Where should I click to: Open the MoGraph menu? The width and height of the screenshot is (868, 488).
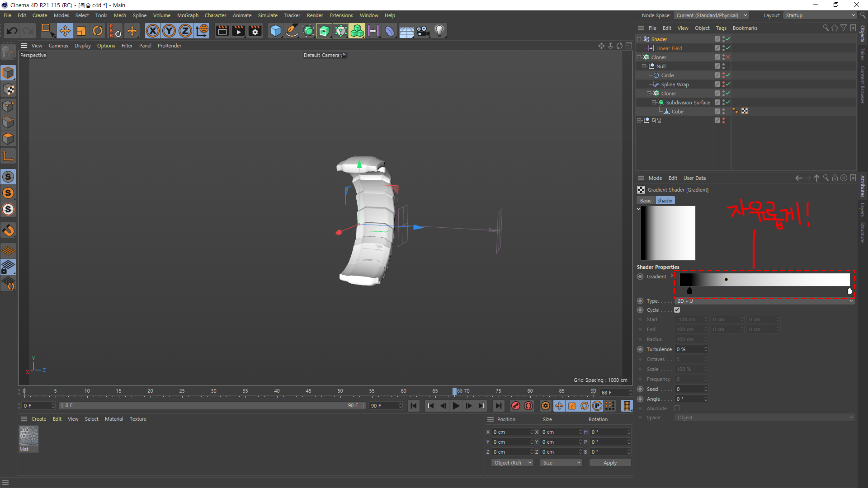tap(188, 15)
